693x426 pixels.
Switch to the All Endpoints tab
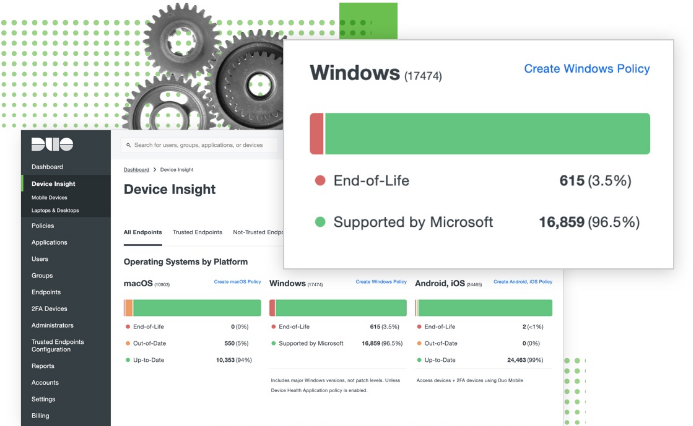tap(143, 232)
